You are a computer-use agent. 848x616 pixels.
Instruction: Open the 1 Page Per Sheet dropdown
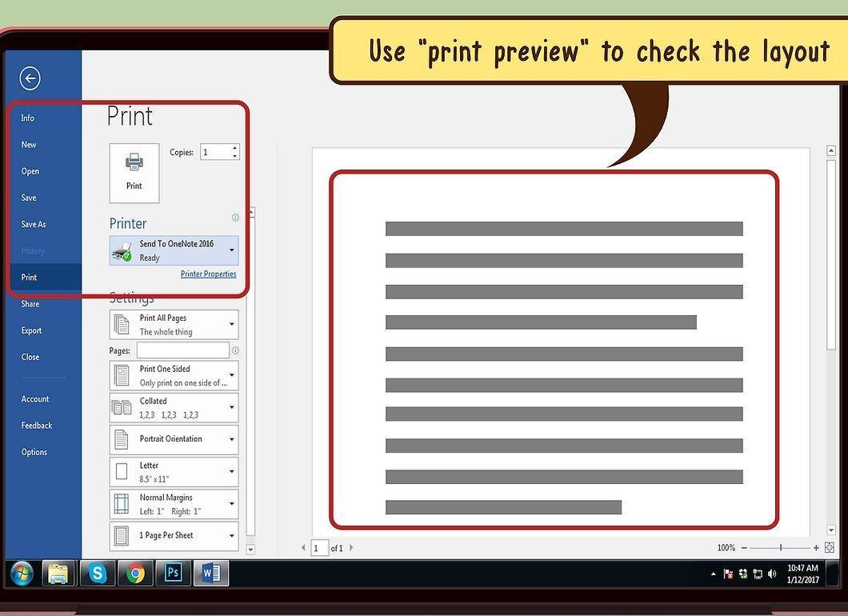point(174,536)
